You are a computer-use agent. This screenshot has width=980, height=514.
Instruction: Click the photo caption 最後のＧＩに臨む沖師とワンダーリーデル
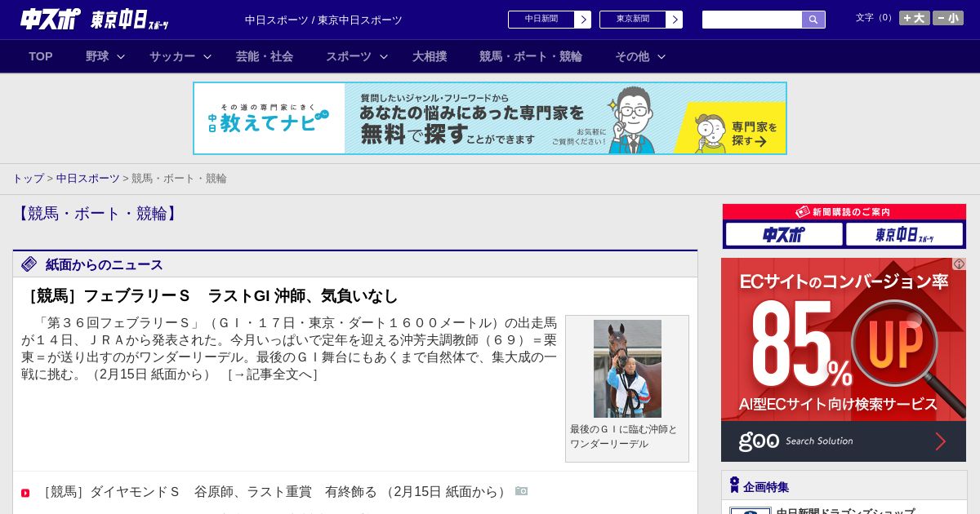624,436
